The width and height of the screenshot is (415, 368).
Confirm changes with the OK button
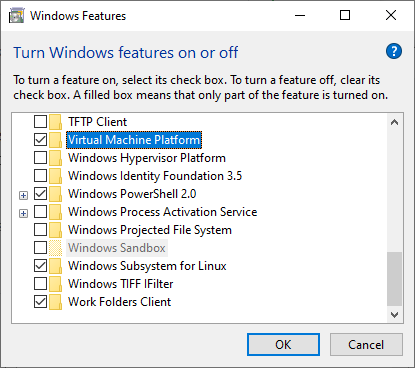pyautogui.click(x=283, y=345)
